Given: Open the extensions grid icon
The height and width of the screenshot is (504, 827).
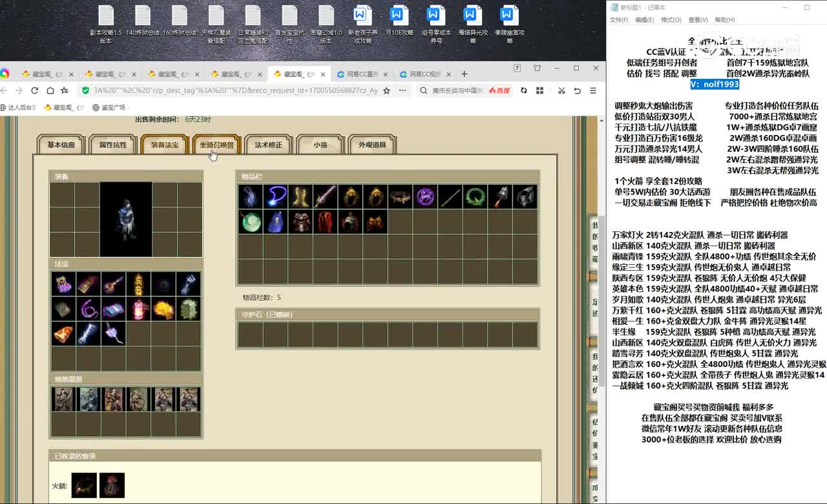Looking at the screenshot, I should [540, 90].
